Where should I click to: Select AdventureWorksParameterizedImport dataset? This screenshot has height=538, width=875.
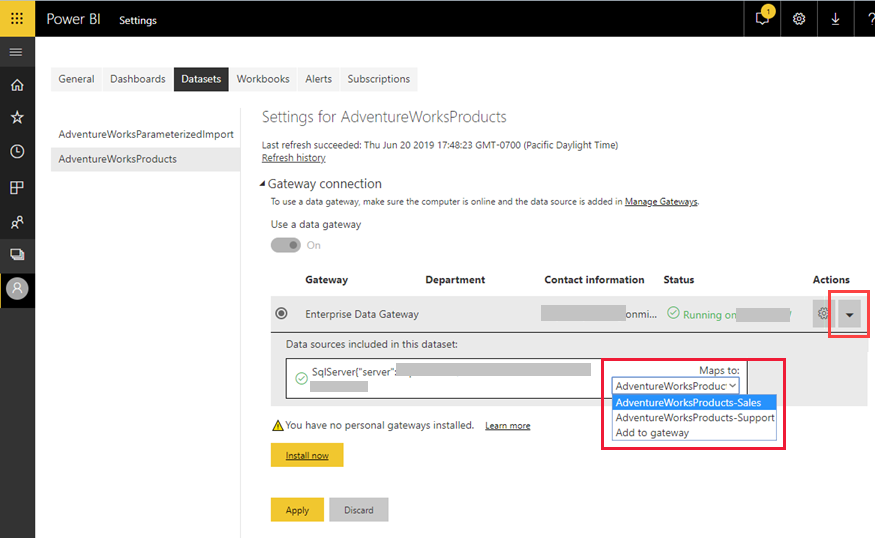(x=146, y=134)
